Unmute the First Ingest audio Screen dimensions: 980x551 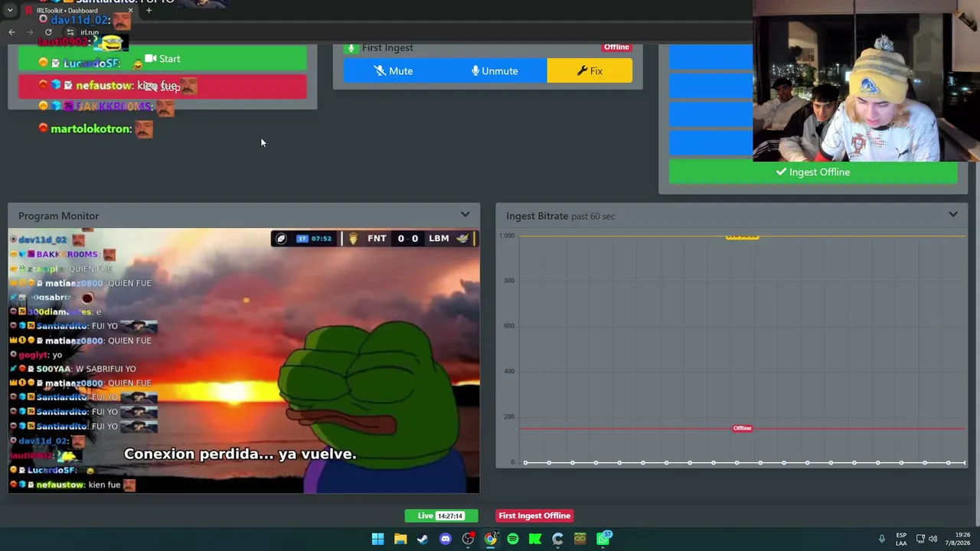point(495,71)
